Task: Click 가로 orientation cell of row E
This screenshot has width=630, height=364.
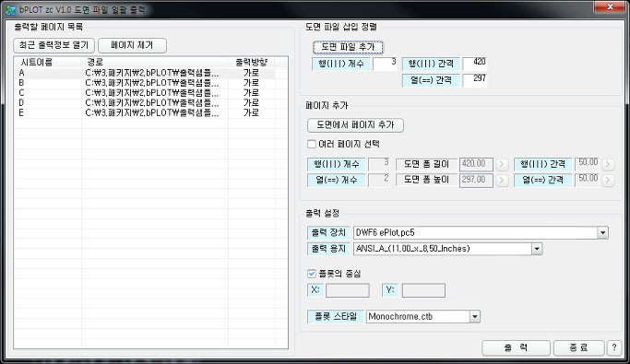Action: [x=251, y=113]
